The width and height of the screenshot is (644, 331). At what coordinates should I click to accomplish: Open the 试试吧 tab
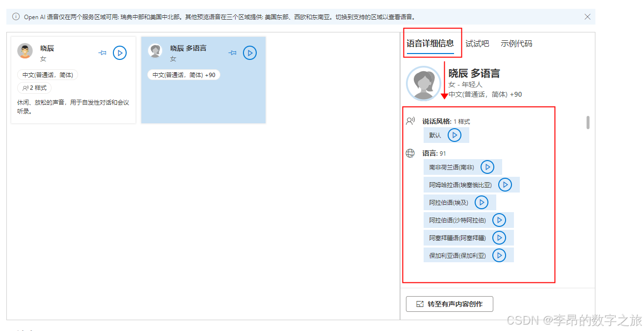[477, 44]
